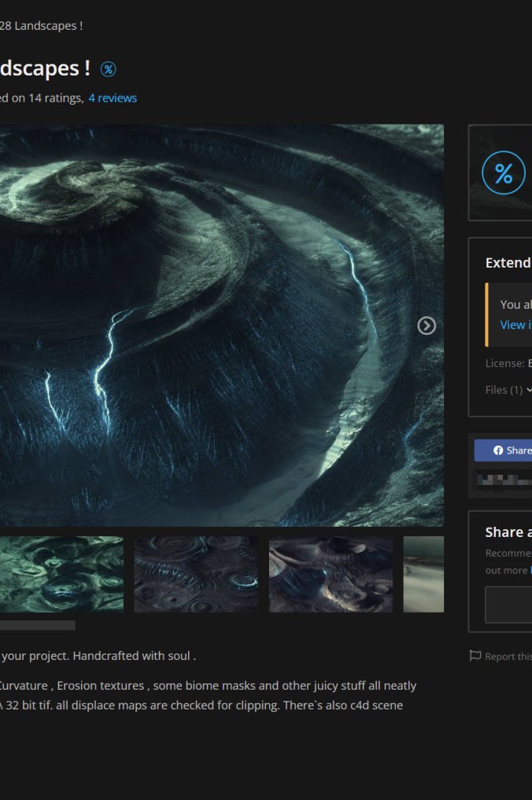Click the chevron next to Files (1)
The height and width of the screenshot is (800, 532).
pyautogui.click(x=529, y=390)
